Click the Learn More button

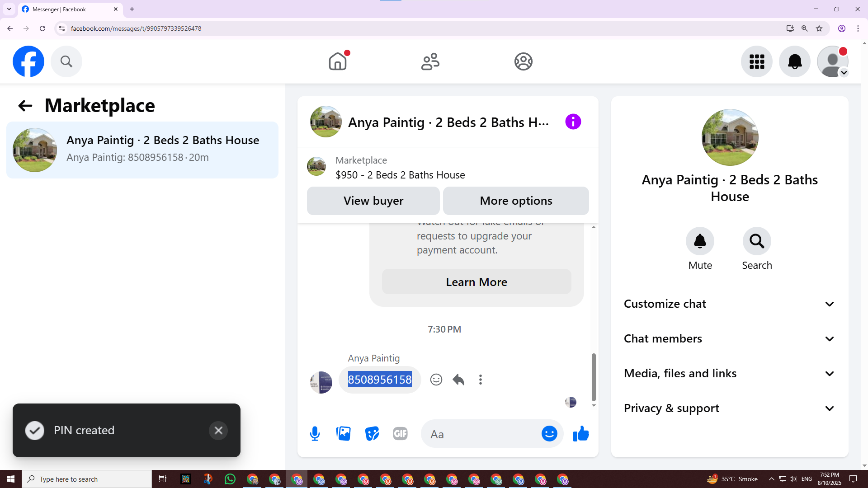[x=476, y=282]
